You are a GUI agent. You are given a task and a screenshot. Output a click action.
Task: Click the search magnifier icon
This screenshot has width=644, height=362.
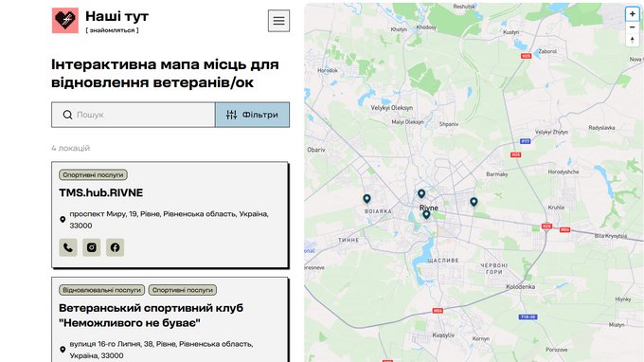68,115
